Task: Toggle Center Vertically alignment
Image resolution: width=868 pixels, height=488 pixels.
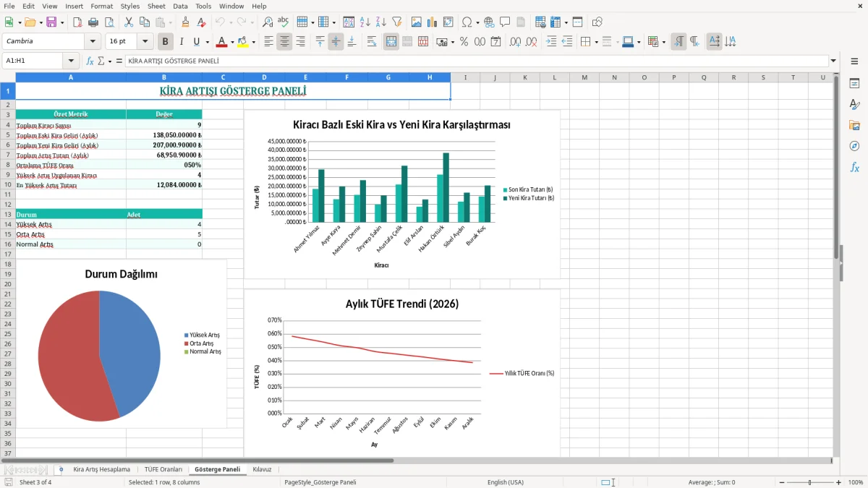Action: (336, 42)
